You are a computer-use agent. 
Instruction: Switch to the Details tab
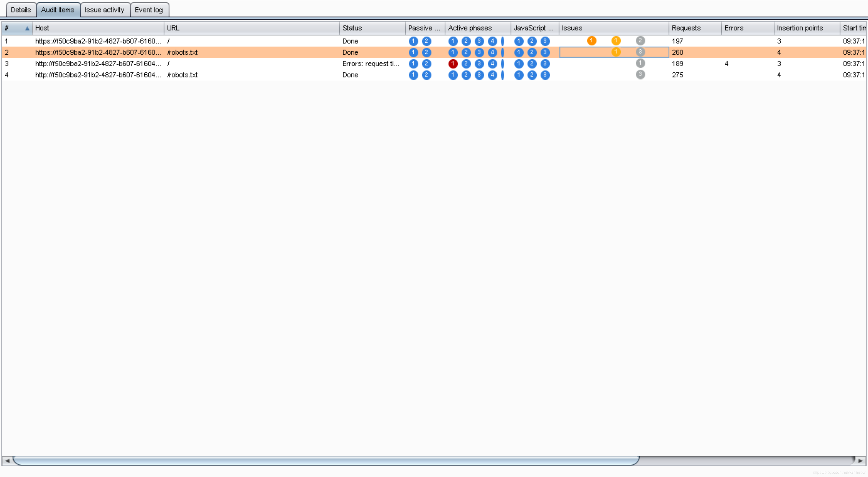pos(21,10)
